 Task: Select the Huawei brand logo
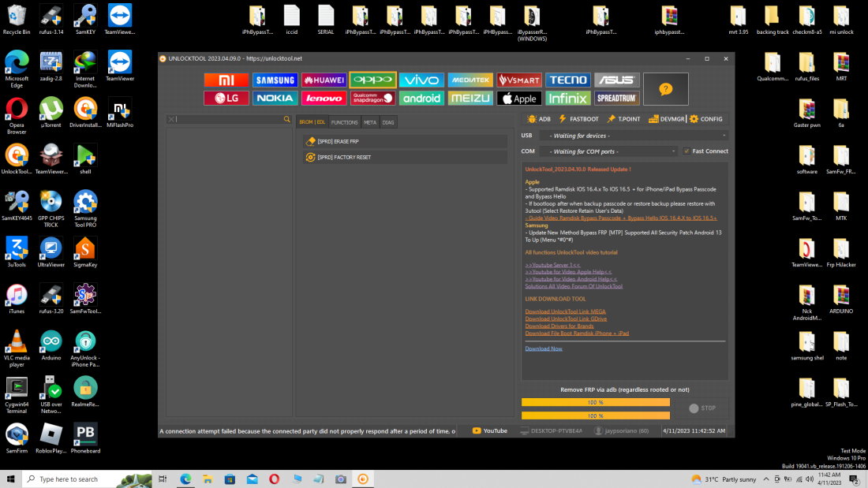point(324,80)
